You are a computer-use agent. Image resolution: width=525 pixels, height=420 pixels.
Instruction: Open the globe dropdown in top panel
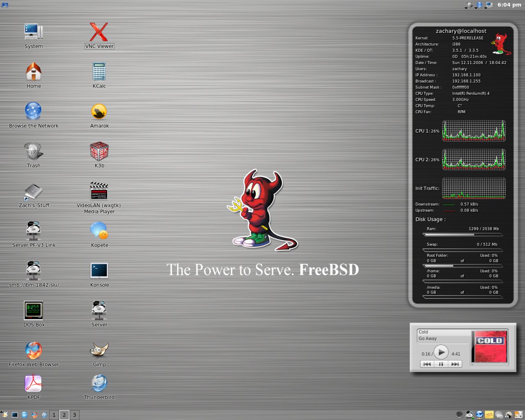[479, 5]
